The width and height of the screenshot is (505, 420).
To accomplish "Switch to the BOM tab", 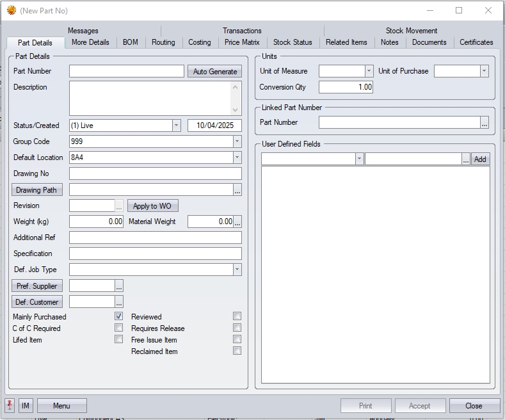I will [130, 42].
